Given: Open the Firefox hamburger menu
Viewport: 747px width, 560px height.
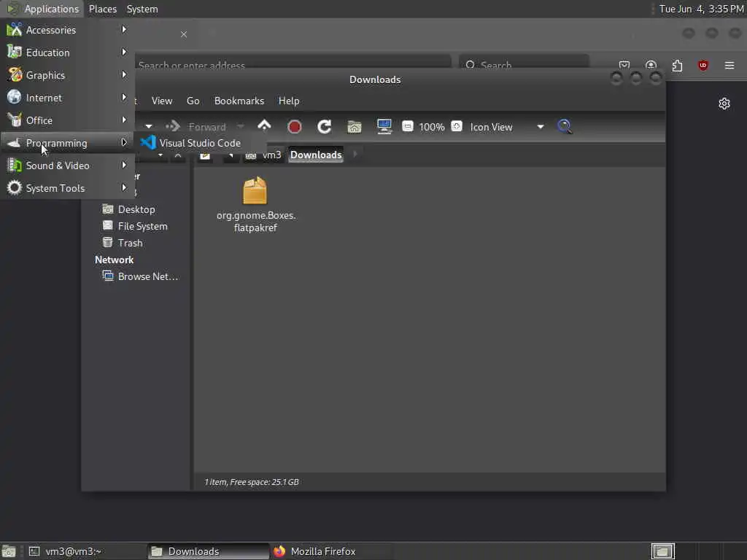Looking at the screenshot, I should [729, 65].
